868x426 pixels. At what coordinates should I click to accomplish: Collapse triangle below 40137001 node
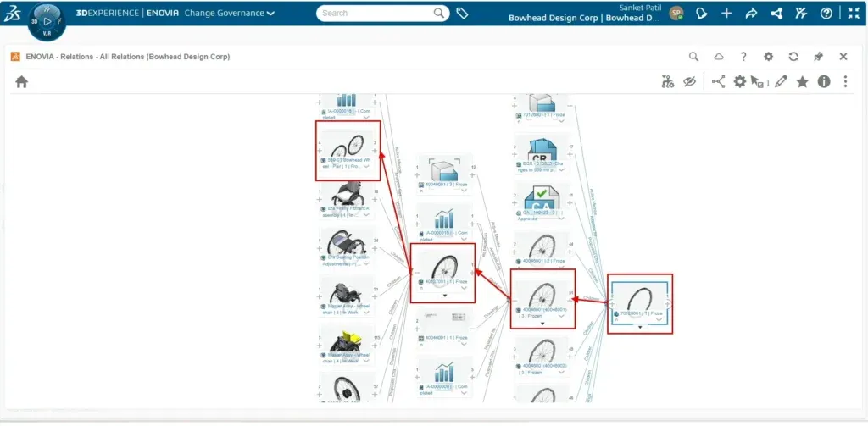point(444,296)
